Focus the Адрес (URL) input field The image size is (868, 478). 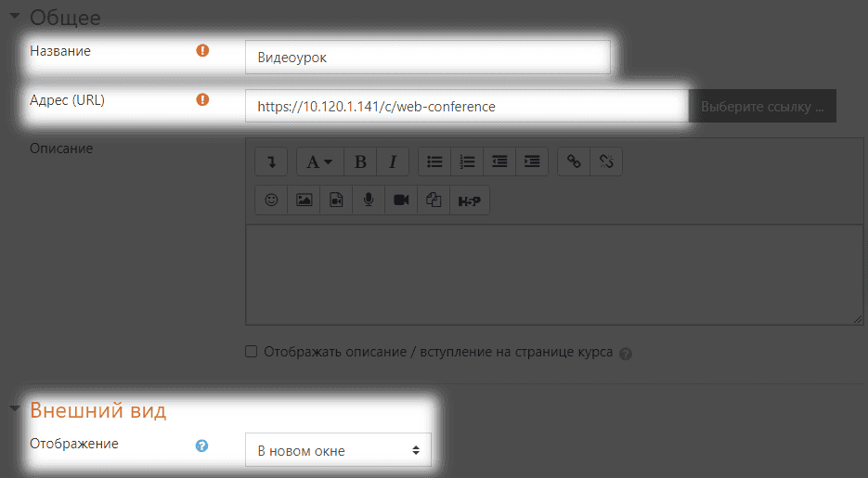coord(467,106)
